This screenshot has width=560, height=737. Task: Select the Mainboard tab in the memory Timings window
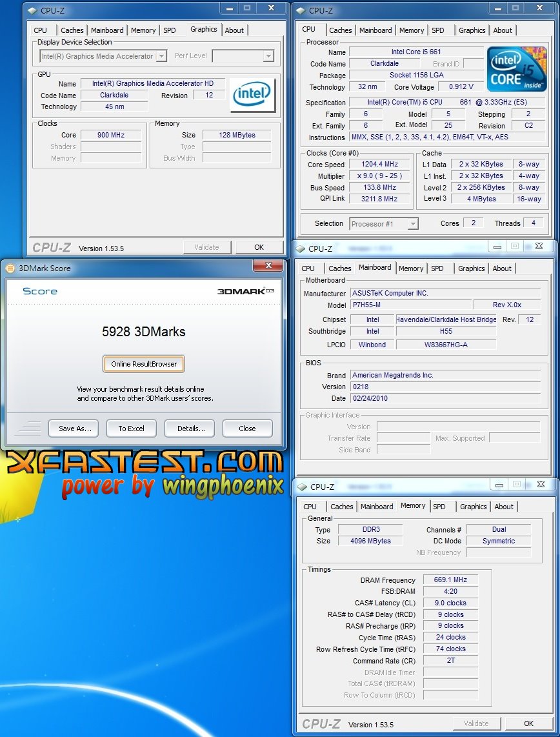tap(377, 507)
